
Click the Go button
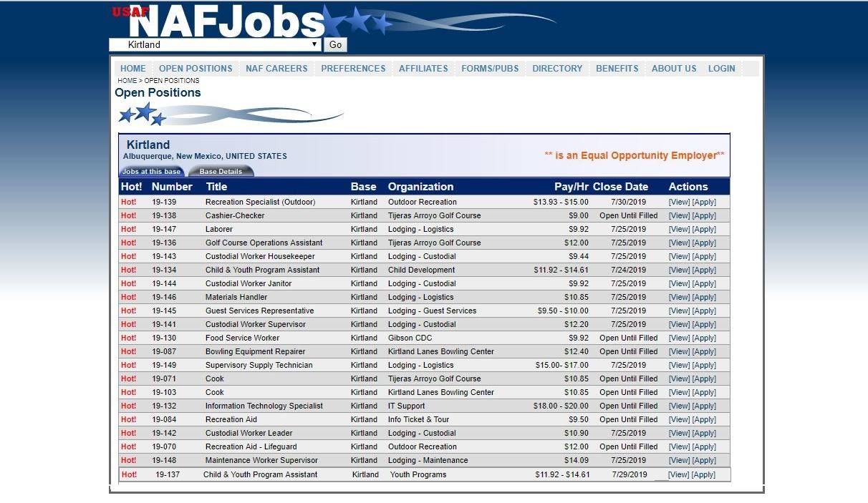pyautogui.click(x=335, y=45)
